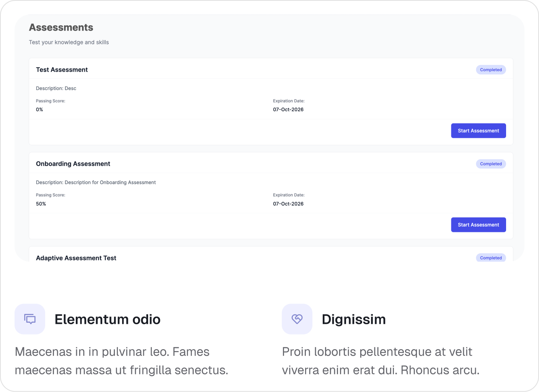Click the 'Description: Desc' text
Viewport: 539px width, 392px height.
[x=56, y=88]
